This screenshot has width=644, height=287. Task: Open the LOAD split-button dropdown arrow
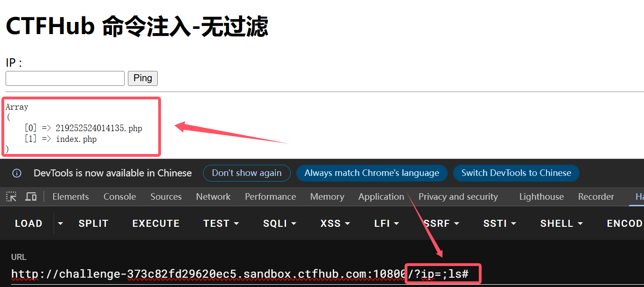point(60,223)
